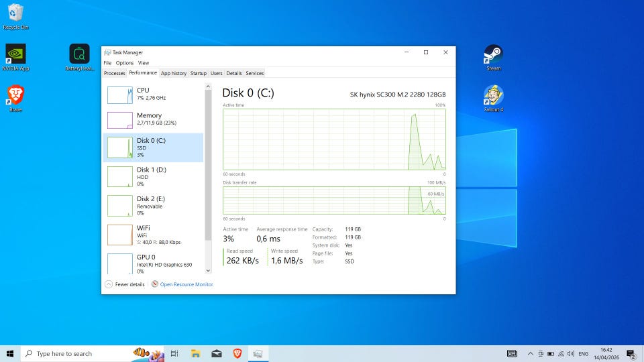
Task: Click the volume speaker tray icon
Action: tap(571, 353)
